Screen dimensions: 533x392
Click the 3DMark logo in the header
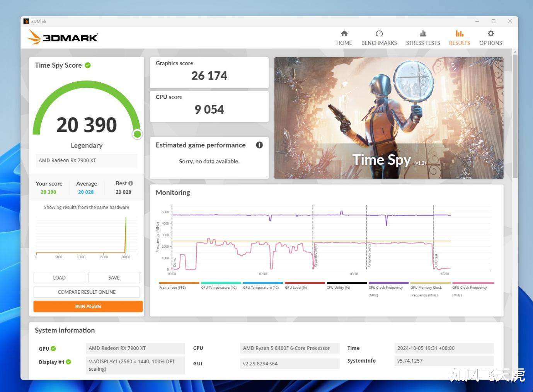coord(63,37)
